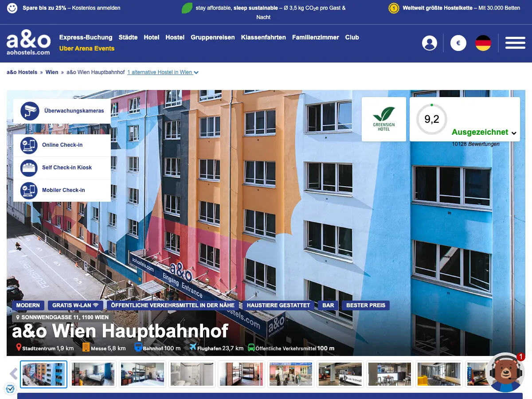532x399 pixels.
Task: Click the smiley face savings icon
Action: tap(12, 8)
